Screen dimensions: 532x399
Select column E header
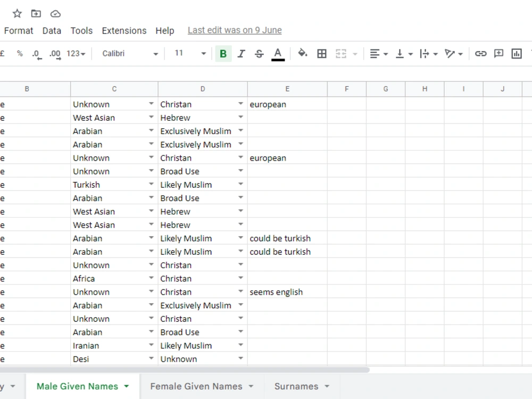pyautogui.click(x=287, y=89)
